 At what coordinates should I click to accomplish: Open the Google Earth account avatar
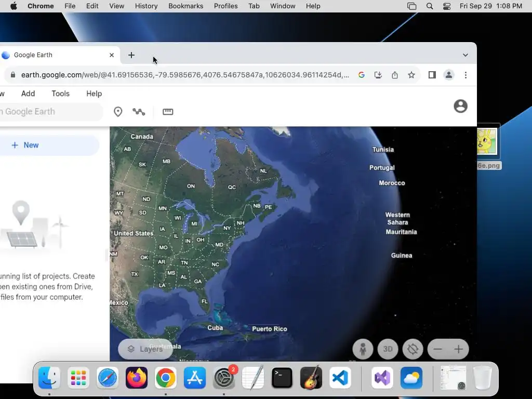[460, 106]
